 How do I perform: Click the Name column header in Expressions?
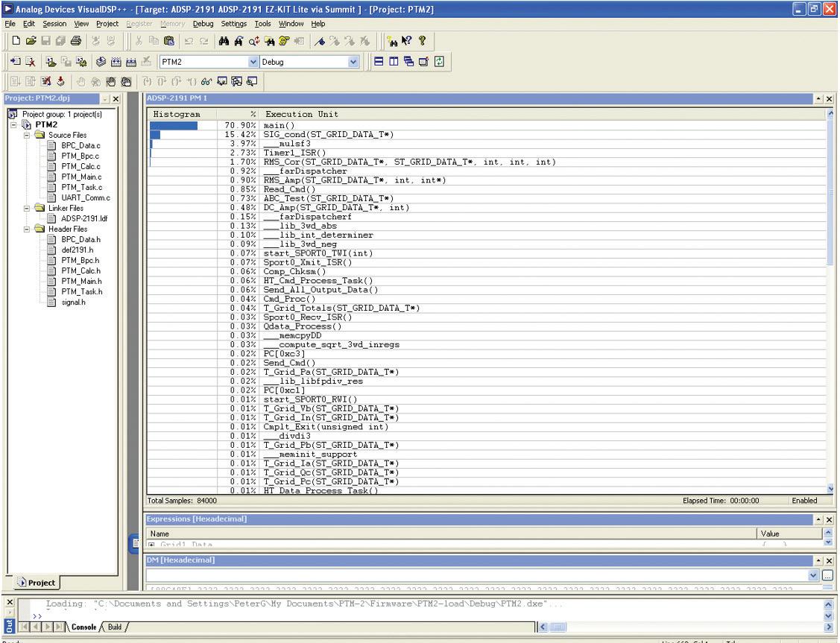[x=451, y=533]
